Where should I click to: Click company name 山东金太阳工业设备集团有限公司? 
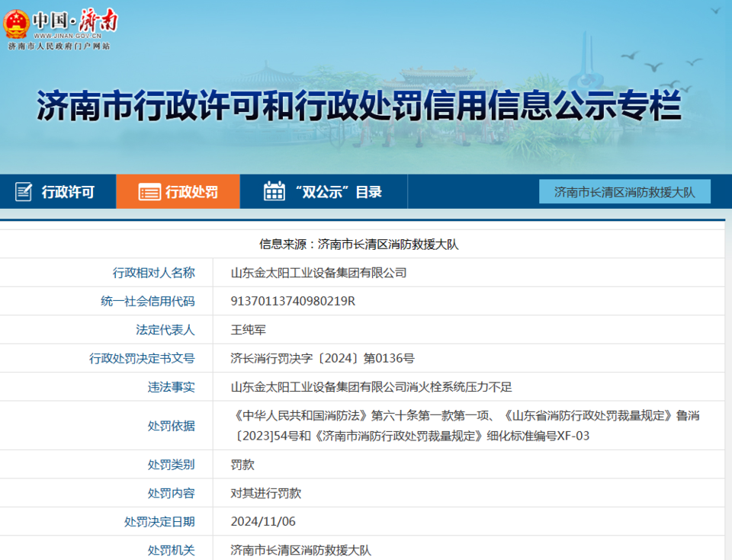(x=319, y=273)
